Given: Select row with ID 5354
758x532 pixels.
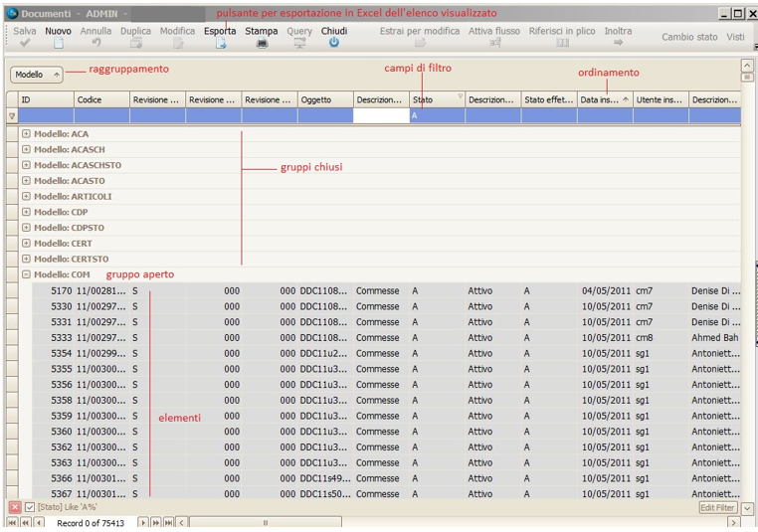Looking at the screenshot, I should [61, 353].
